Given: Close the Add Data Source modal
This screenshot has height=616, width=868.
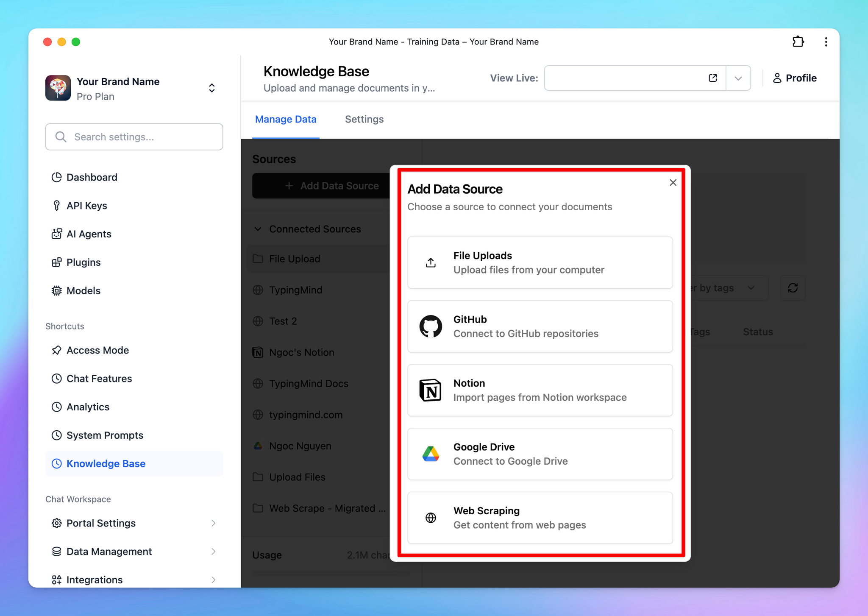Looking at the screenshot, I should coord(673,183).
